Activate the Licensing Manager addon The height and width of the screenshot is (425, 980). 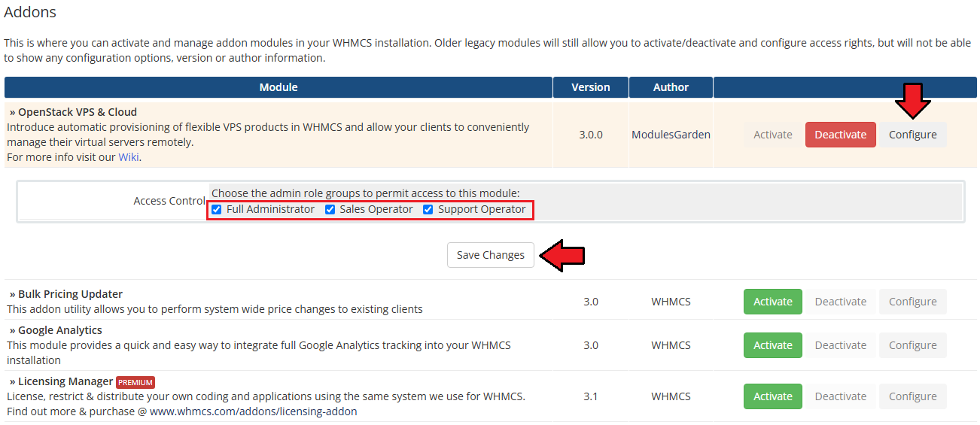point(772,396)
